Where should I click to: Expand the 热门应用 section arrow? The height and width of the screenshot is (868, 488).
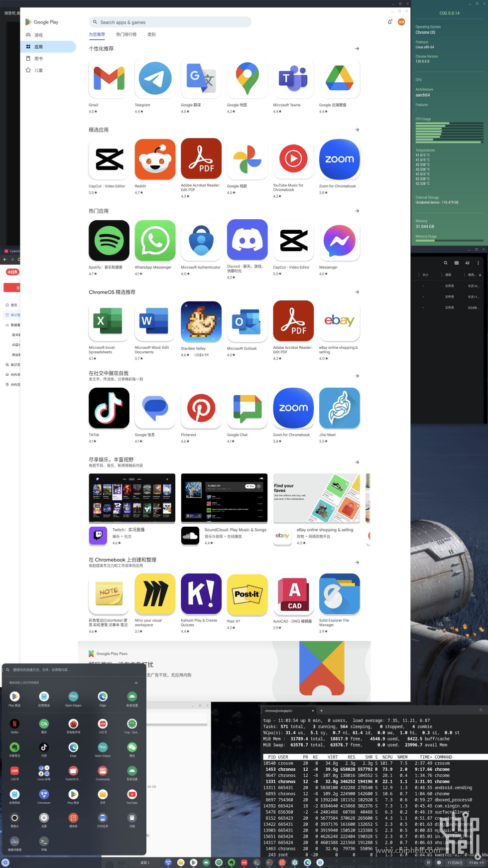357,211
